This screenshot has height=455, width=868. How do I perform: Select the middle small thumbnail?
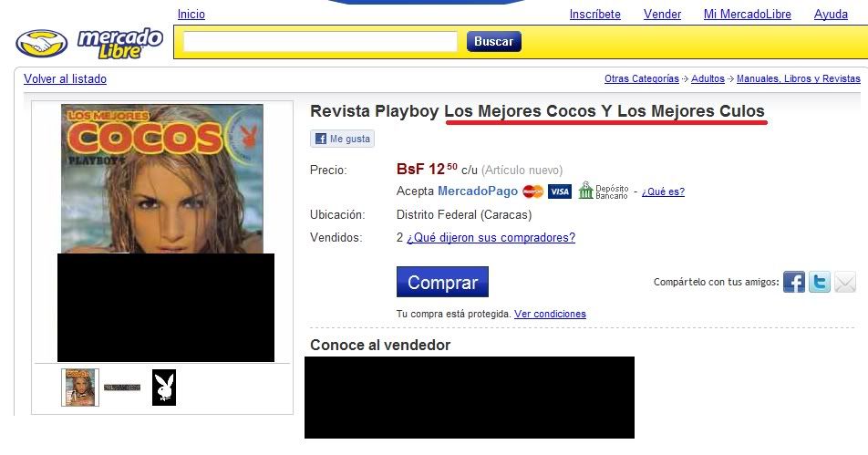pyautogui.click(x=122, y=388)
